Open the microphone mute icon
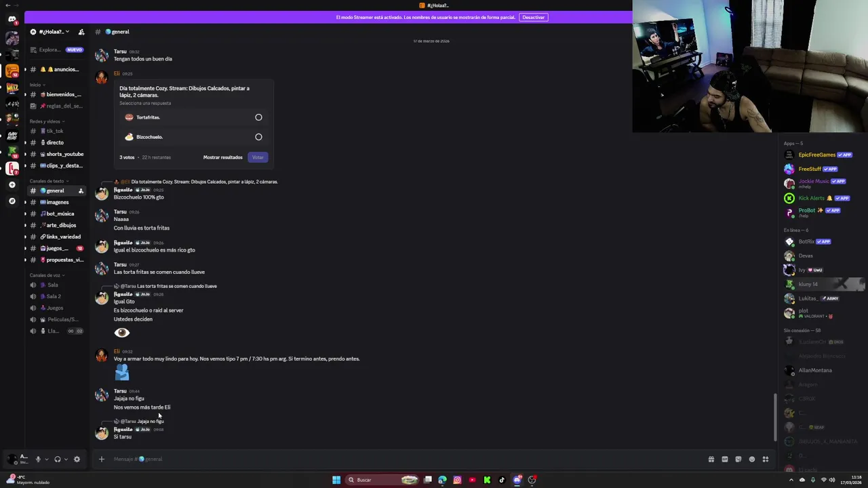The height and width of the screenshot is (488, 868). 38,460
